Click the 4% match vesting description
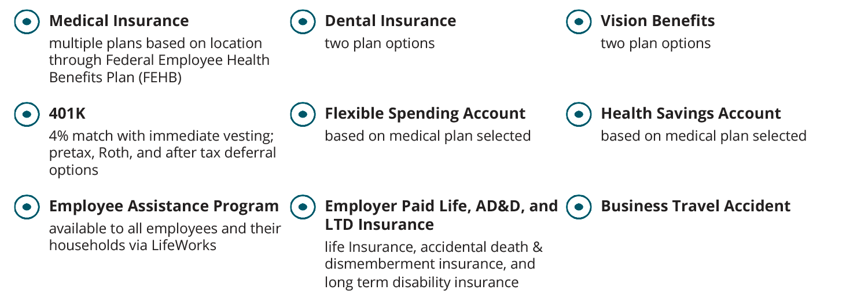This screenshot has height=308, width=868. pos(162,153)
